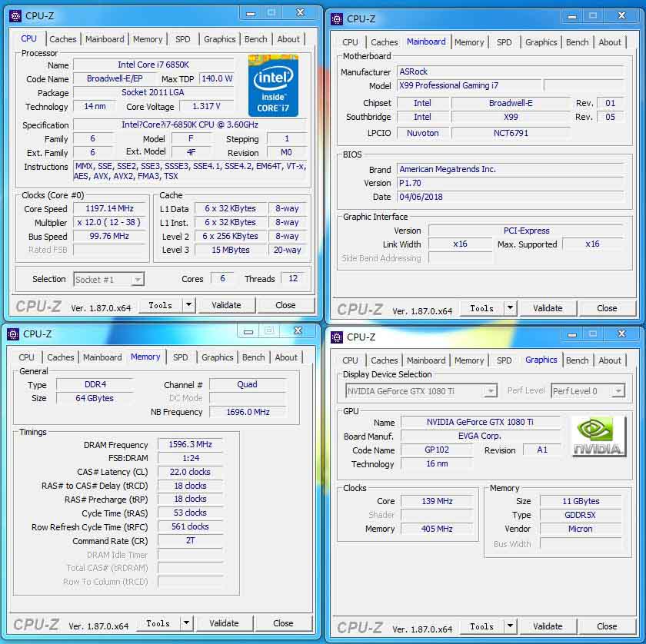Click the Manufacturer field ASRock
This screenshot has width=646, height=644.
510,71
